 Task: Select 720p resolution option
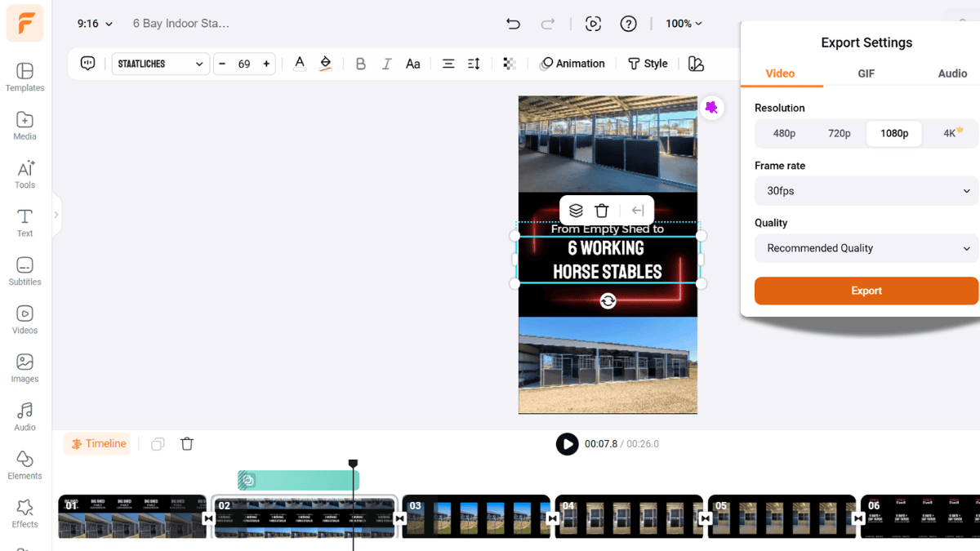(839, 133)
